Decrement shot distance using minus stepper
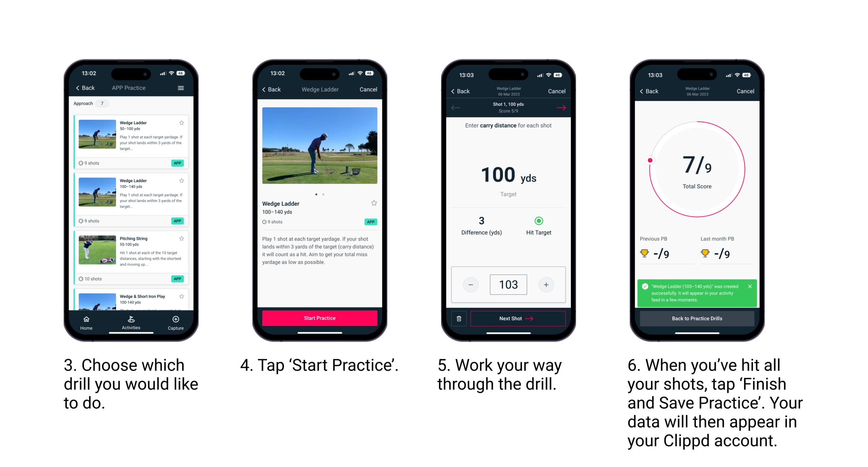 (471, 284)
